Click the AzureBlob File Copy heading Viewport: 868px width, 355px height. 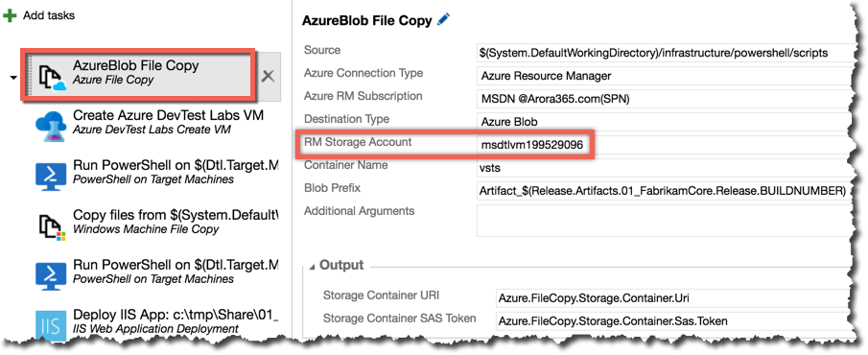tap(367, 21)
